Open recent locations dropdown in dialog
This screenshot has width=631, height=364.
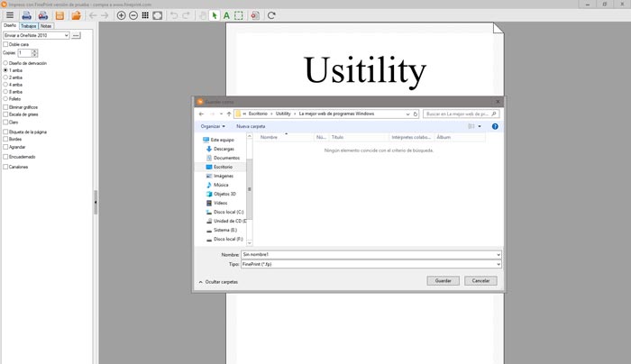click(221, 114)
